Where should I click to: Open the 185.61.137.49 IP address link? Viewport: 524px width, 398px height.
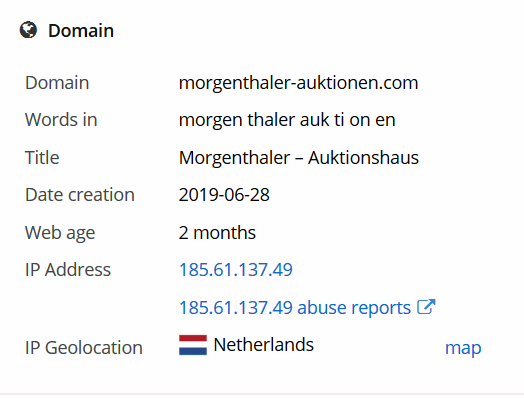(x=236, y=269)
